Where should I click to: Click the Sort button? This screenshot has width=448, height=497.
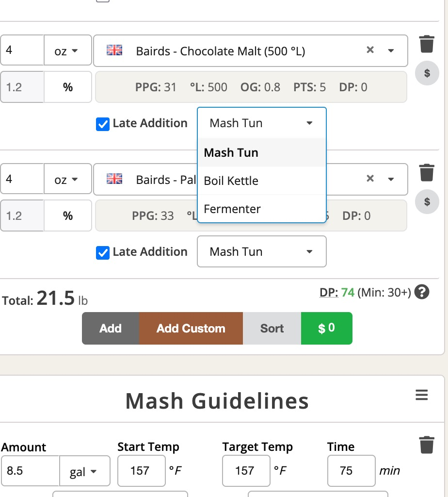[x=272, y=329]
